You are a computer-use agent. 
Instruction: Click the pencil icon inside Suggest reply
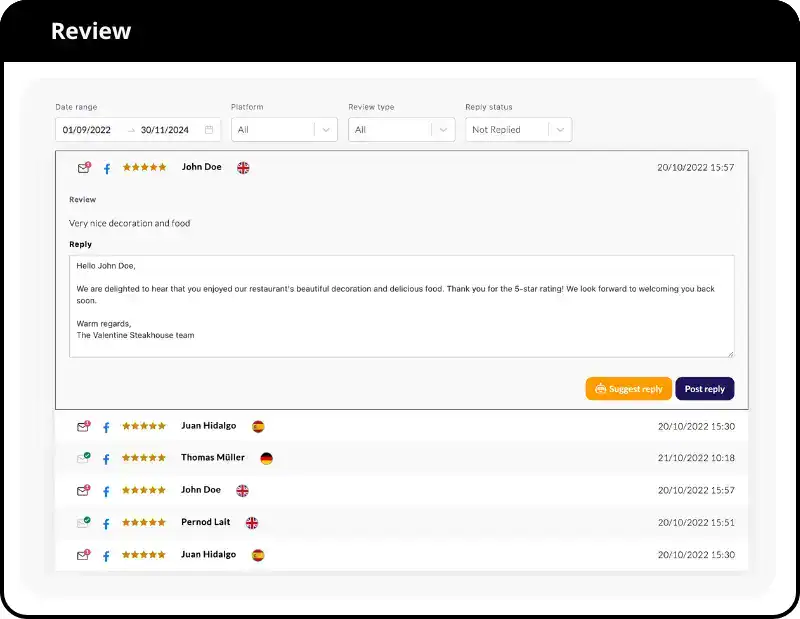tap(600, 388)
